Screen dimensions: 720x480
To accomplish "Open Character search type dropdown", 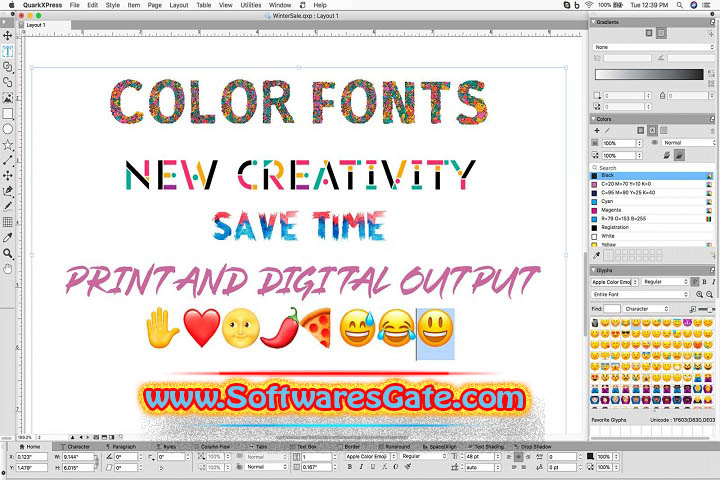I will coord(647,309).
